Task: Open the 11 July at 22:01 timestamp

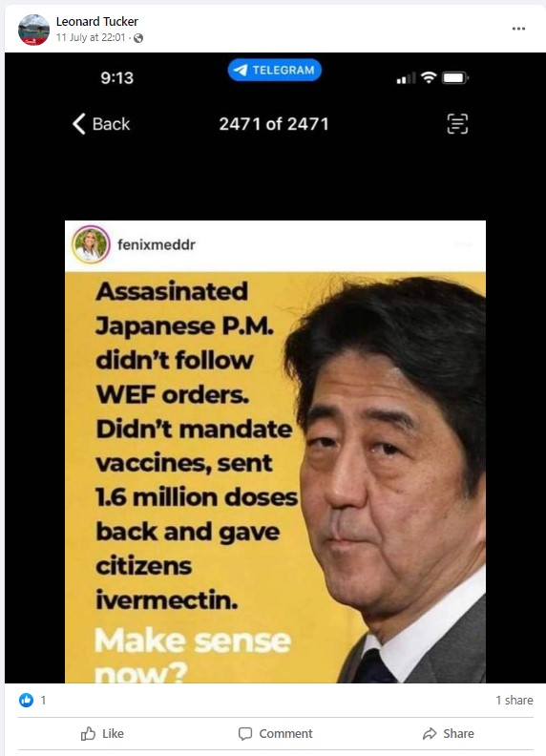Action: (91, 37)
